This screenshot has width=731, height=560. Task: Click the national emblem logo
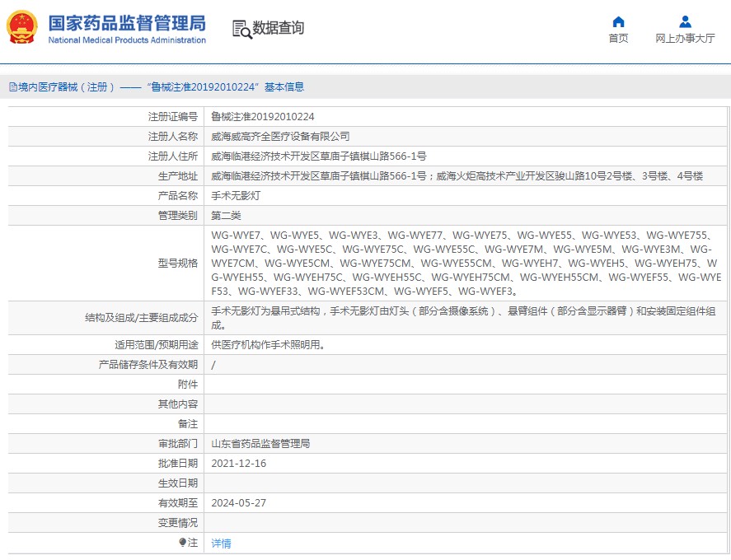tap(22, 27)
